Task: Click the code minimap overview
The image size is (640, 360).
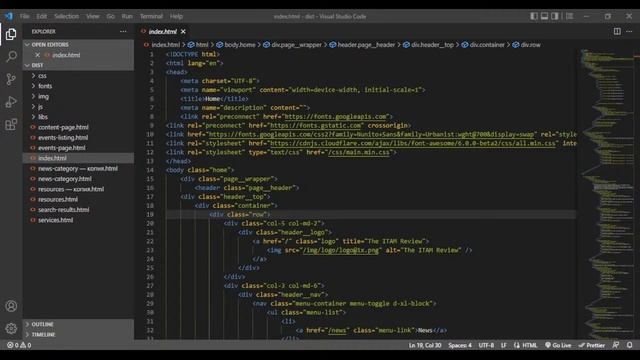Action: (x=608, y=194)
